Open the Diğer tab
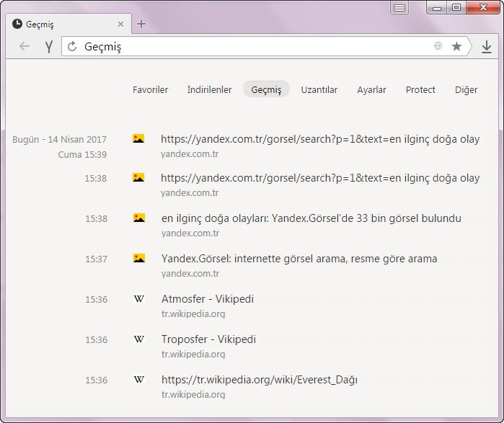This screenshot has width=504, height=423. pyautogui.click(x=466, y=90)
